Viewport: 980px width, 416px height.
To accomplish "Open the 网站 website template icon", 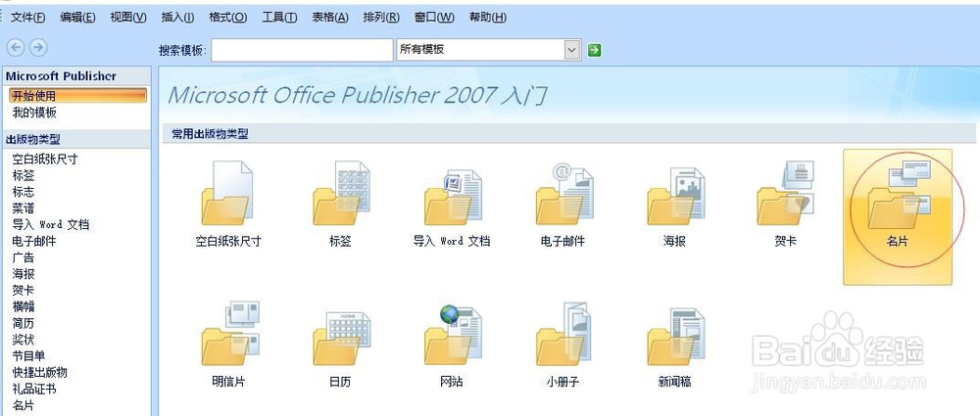I will (452, 335).
